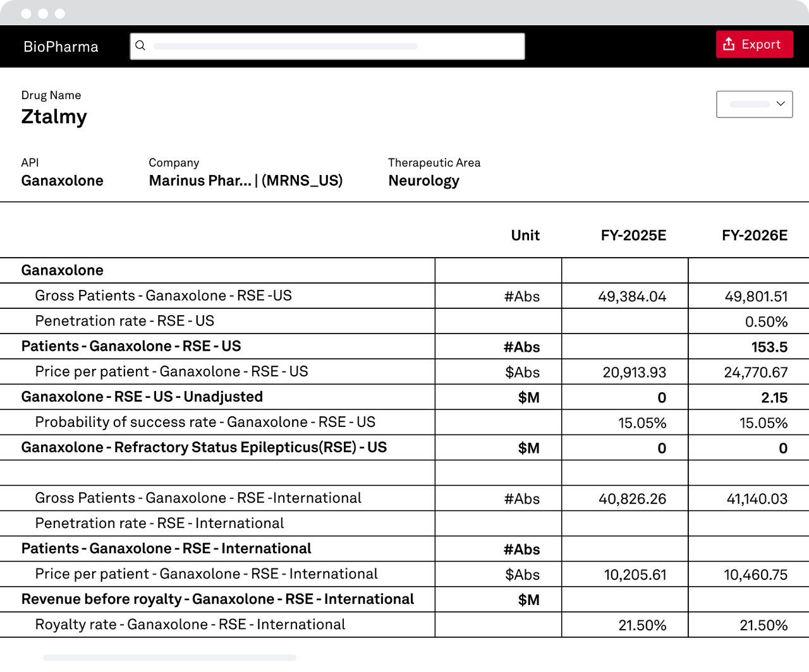Click the Penetration rate - RSE - US row
809x672 pixels.
pyautogui.click(x=125, y=321)
